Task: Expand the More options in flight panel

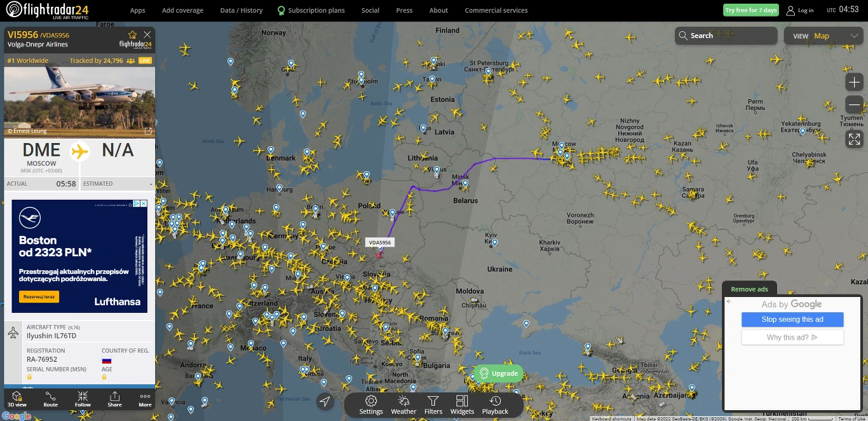Action: [145, 399]
